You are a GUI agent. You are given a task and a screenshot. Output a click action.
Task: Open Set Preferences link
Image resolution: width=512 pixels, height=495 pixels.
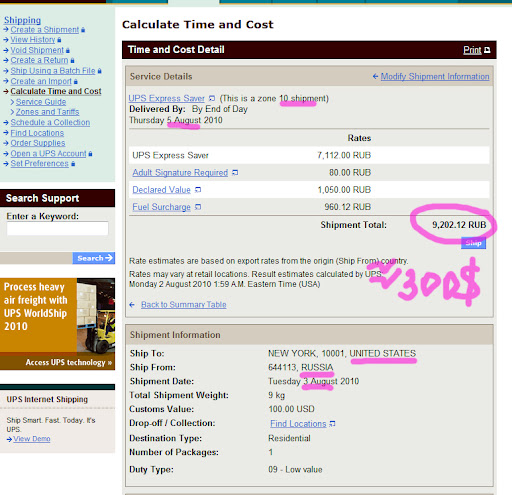40,164
